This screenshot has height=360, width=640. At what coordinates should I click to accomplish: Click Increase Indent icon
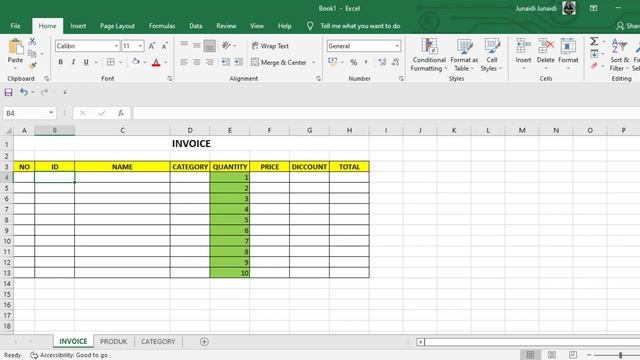pos(239,62)
